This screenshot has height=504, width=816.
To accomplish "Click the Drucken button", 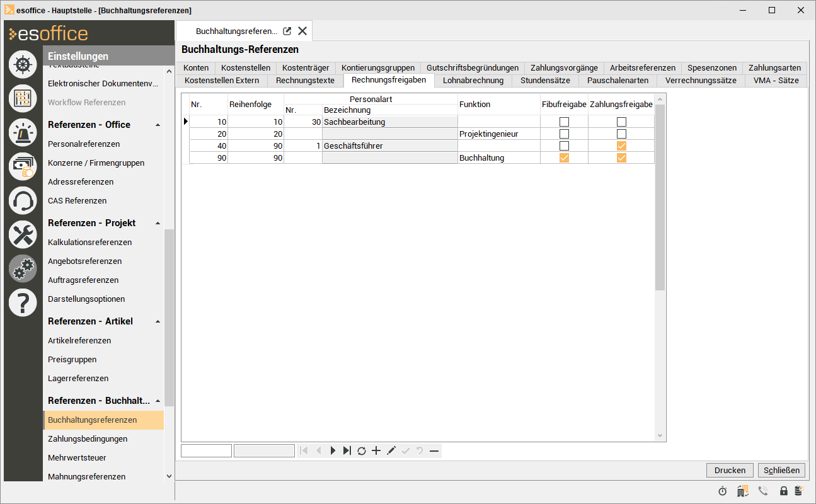I will (x=730, y=470).
